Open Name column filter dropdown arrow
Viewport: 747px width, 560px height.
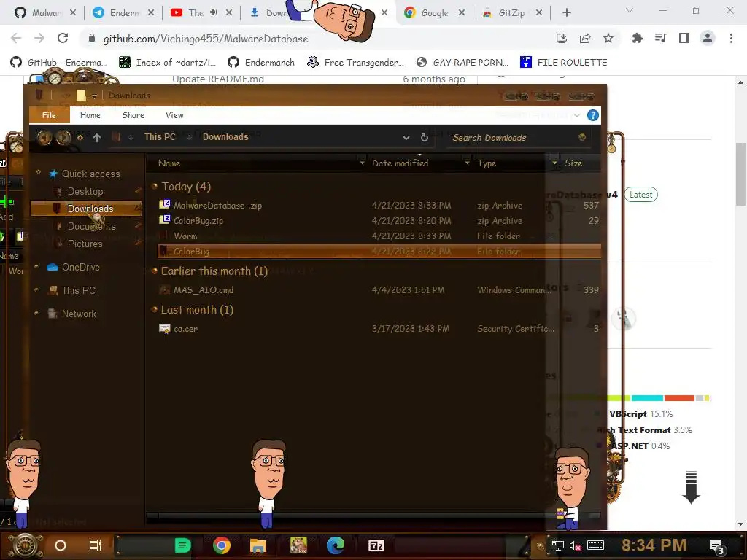(362, 163)
